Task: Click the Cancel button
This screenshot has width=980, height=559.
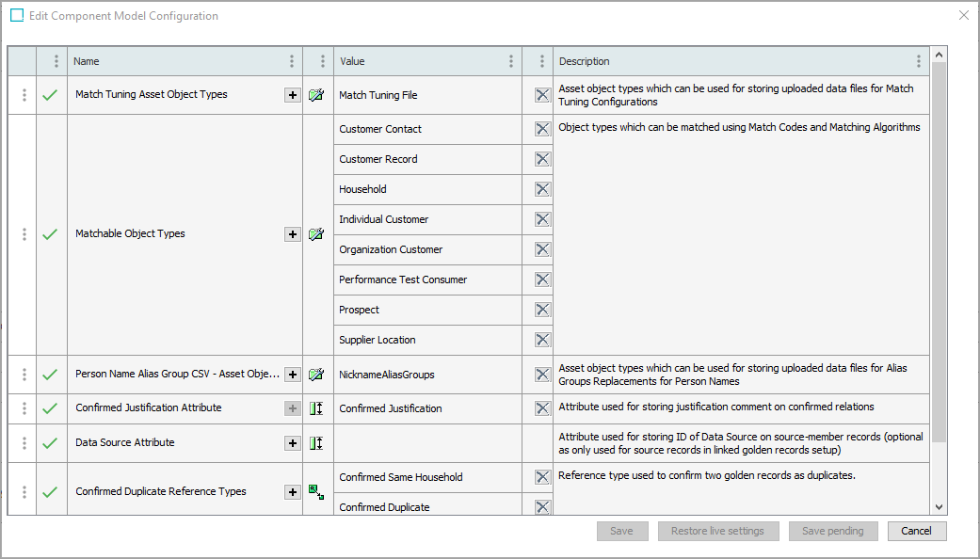Action: [916, 531]
